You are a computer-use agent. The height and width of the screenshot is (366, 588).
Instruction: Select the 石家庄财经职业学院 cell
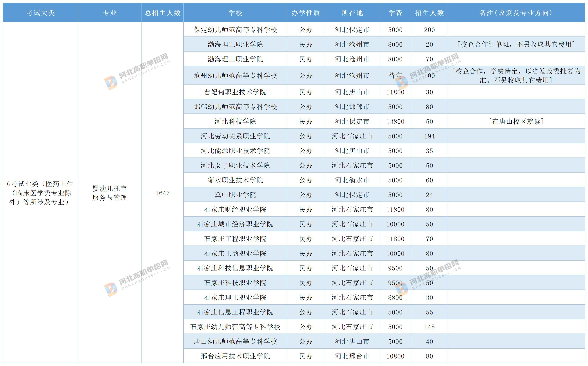[x=235, y=209]
